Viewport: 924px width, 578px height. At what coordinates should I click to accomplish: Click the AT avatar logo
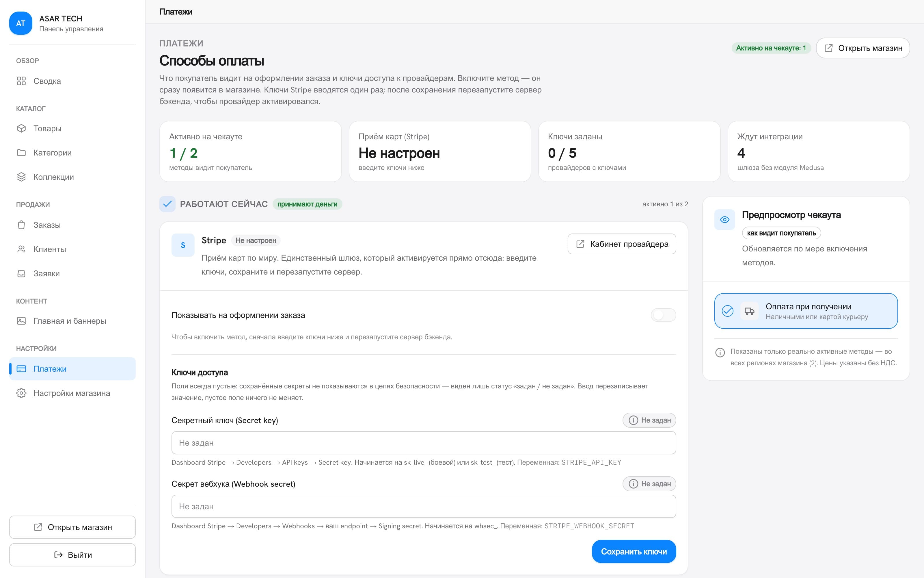pyautogui.click(x=21, y=23)
